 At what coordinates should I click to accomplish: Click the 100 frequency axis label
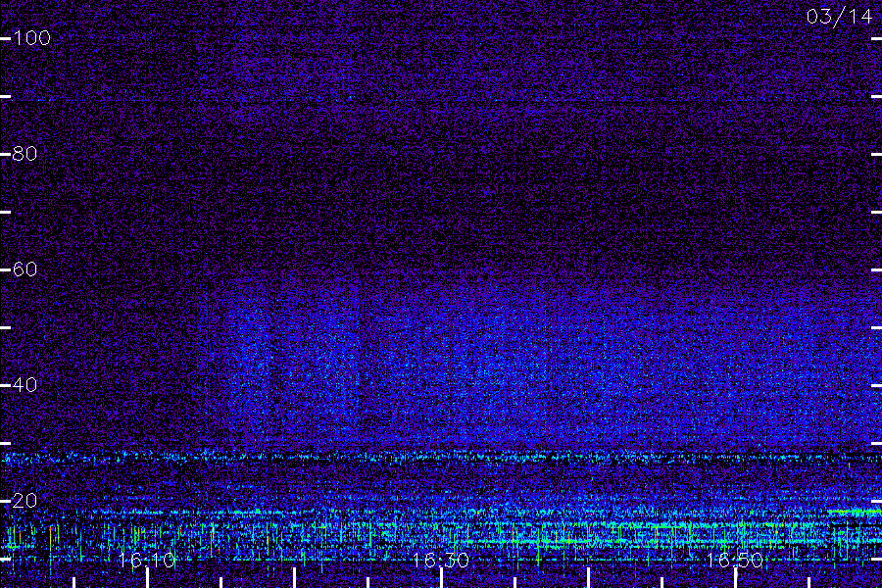pos(31,38)
